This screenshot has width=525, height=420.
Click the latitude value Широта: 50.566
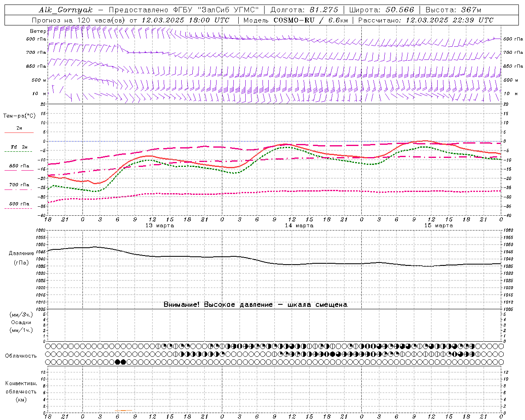(381, 10)
